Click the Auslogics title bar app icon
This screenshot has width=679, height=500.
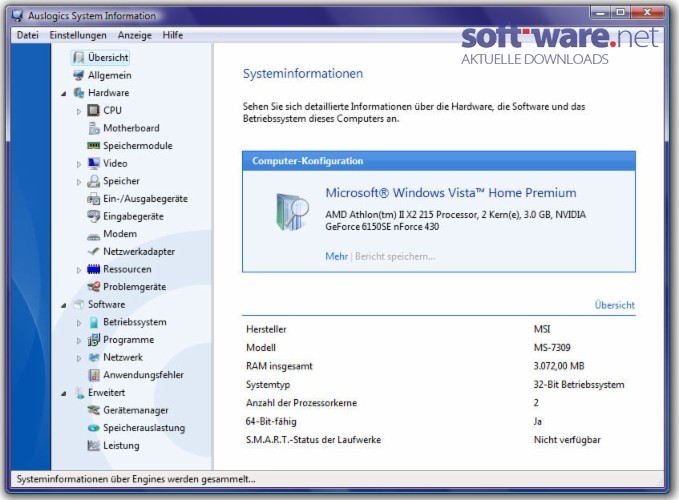[18, 16]
